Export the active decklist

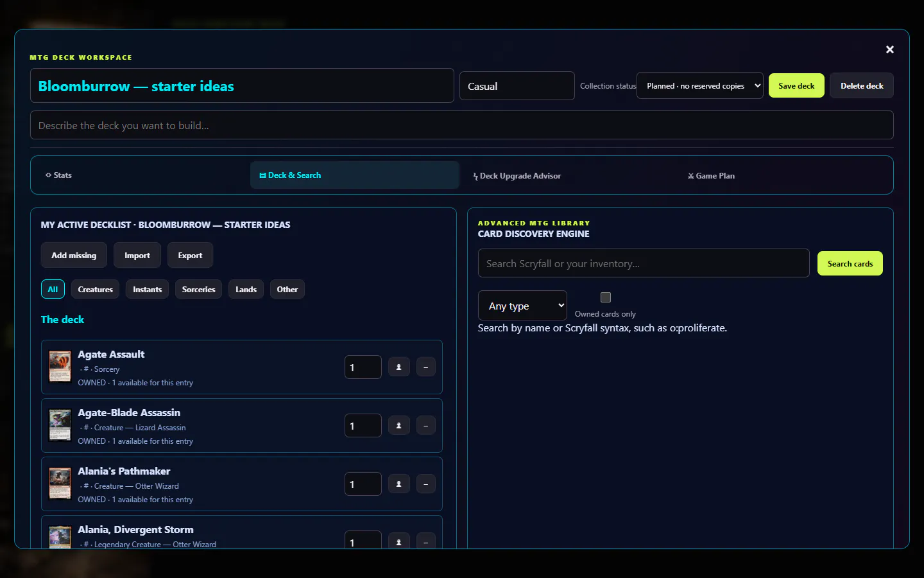tap(190, 255)
